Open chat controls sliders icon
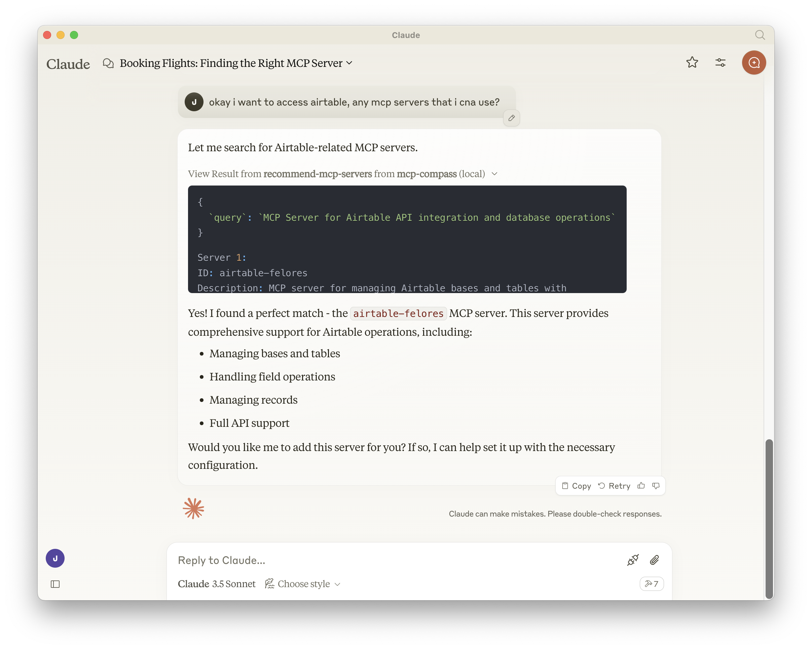The image size is (812, 650). [x=720, y=63]
